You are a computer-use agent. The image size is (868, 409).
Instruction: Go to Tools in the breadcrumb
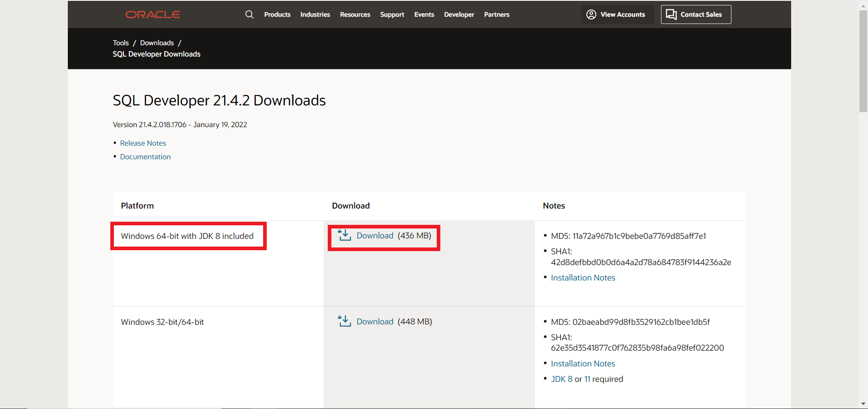[x=121, y=43]
